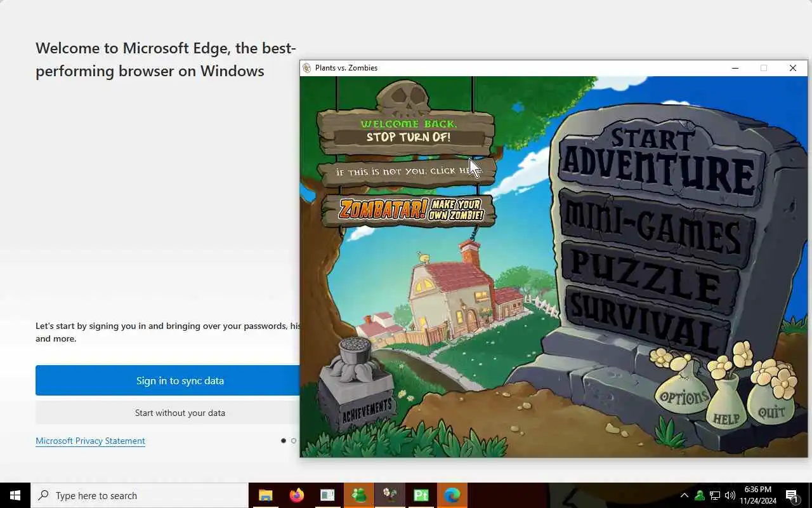Click the taskbar search box
This screenshot has width=812, height=508.
(140, 495)
